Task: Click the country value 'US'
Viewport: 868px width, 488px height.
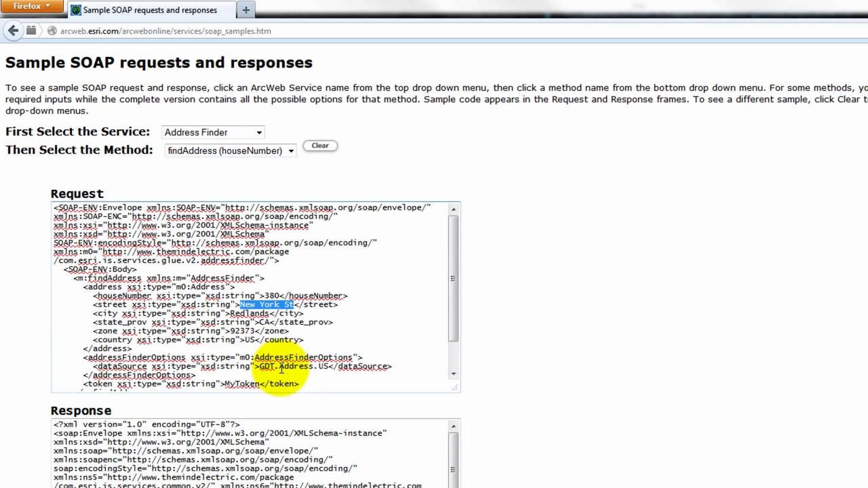Action: 250,340
